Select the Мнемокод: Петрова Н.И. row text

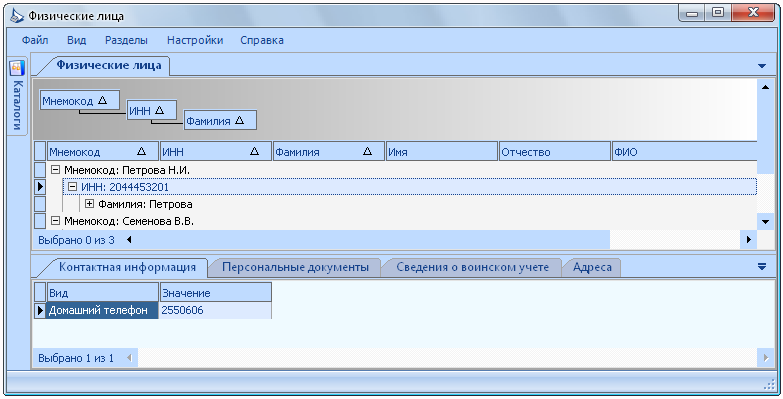coord(127,170)
